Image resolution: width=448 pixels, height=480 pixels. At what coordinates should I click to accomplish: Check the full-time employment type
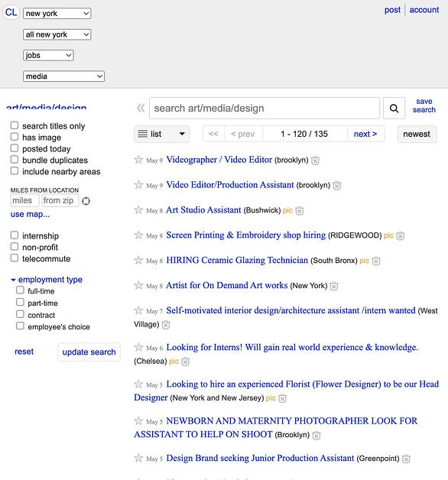[x=20, y=290]
